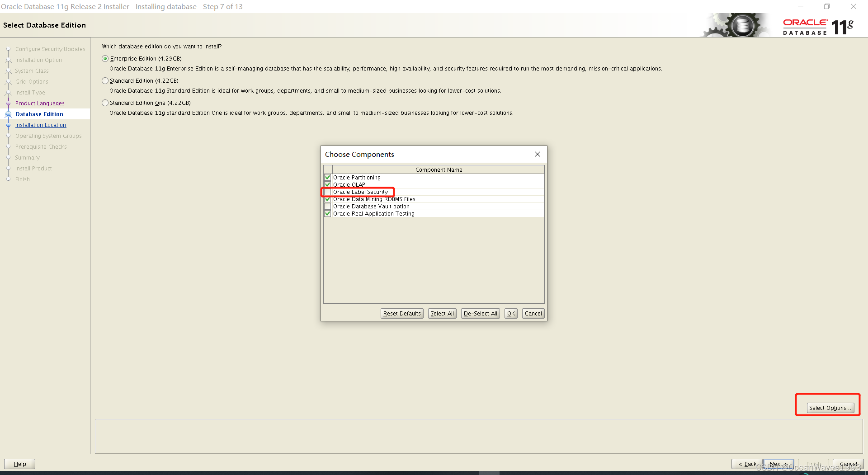Screen dimensions: 868x475
Task: Click the Install Product step label
Action: [x=33, y=169]
